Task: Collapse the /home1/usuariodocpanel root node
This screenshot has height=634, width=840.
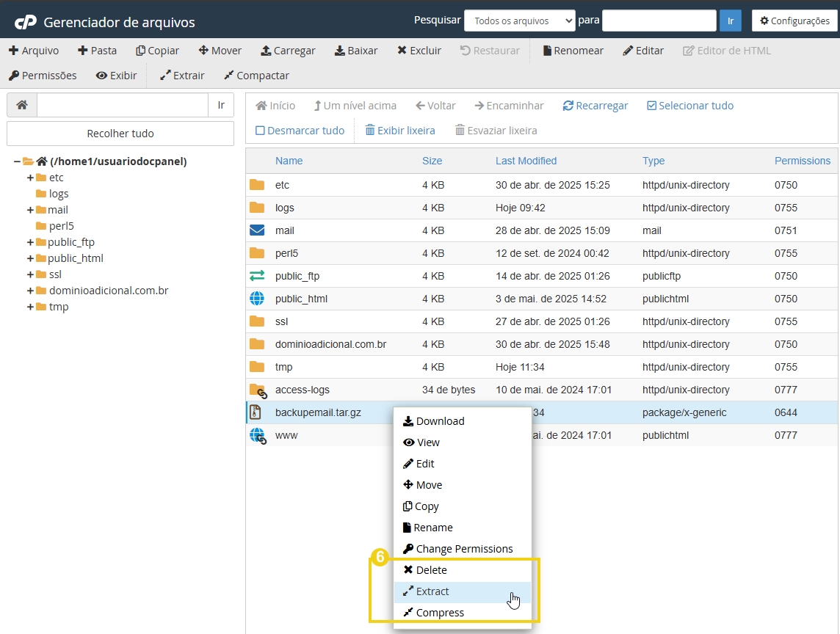Action: [x=17, y=161]
